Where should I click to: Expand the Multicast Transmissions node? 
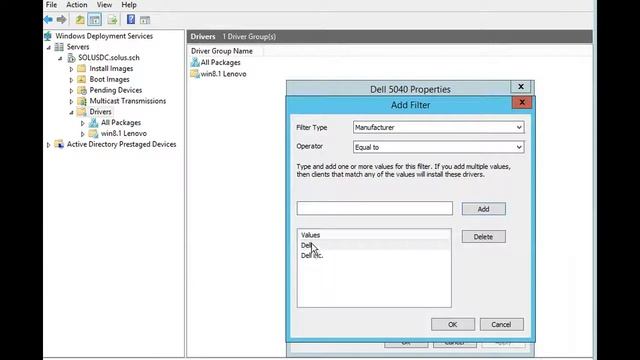(71, 101)
